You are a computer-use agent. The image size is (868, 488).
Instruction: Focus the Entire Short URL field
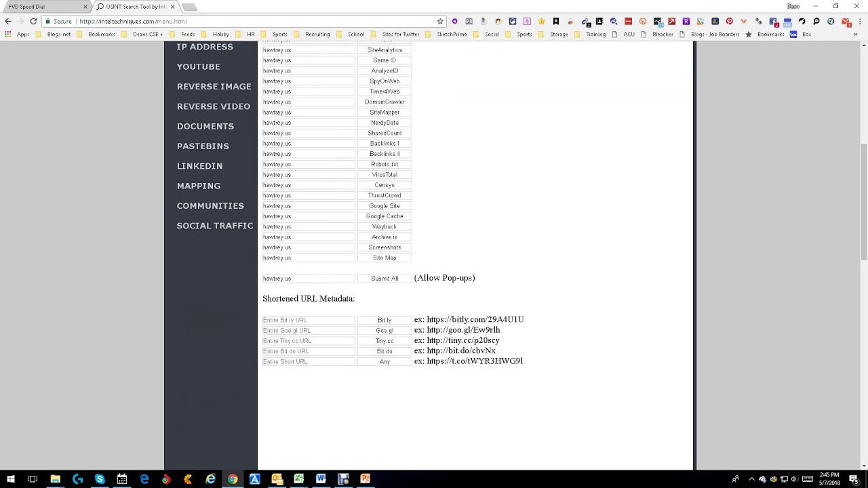click(309, 362)
